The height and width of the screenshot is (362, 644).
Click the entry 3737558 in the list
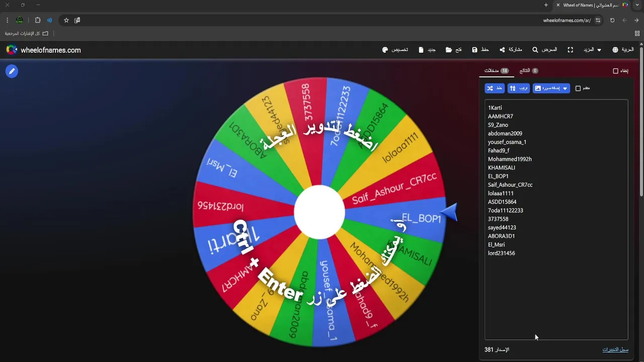pos(498,219)
